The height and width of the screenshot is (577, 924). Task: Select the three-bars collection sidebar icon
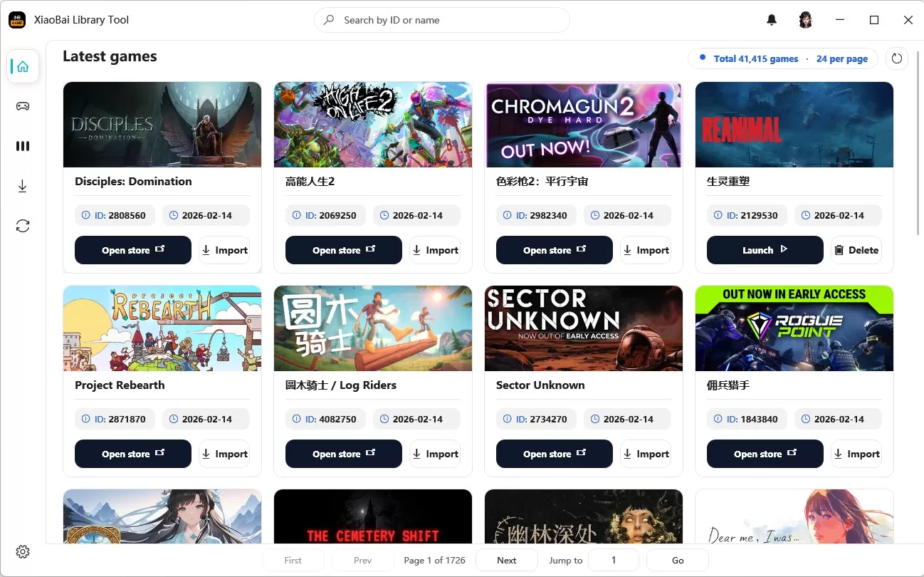click(x=23, y=146)
